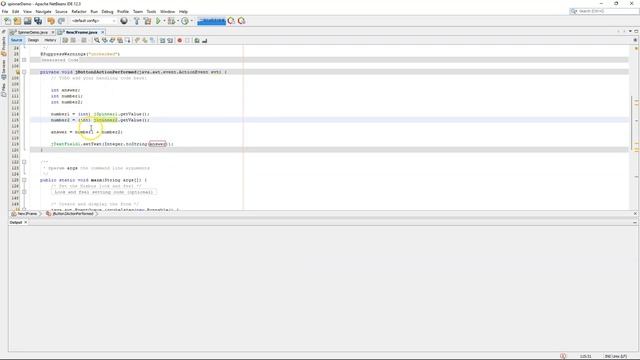Click the boxed answer variable in setText line
640x360 pixels.
tap(158, 144)
